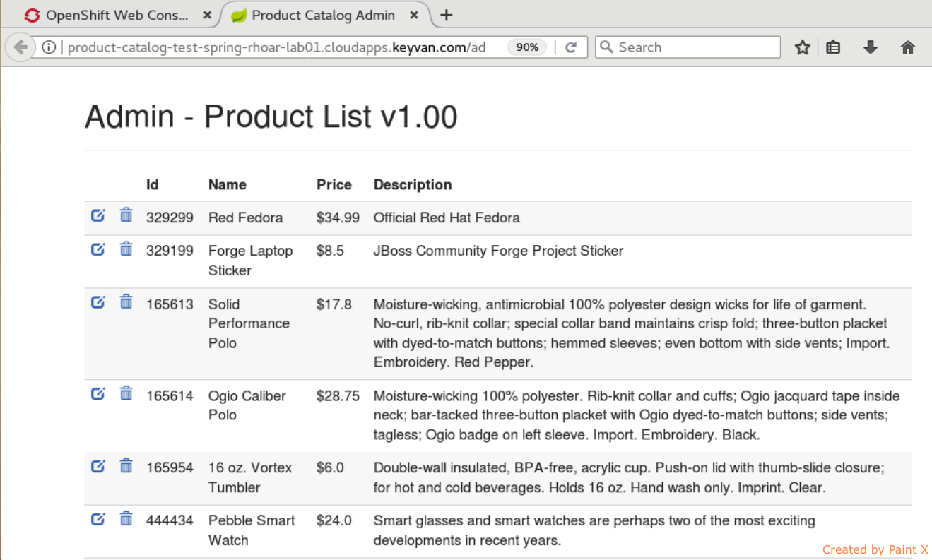
Task: Click the Pebble Smart Watch name cell
Action: pyautogui.click(x=252, y=530)
